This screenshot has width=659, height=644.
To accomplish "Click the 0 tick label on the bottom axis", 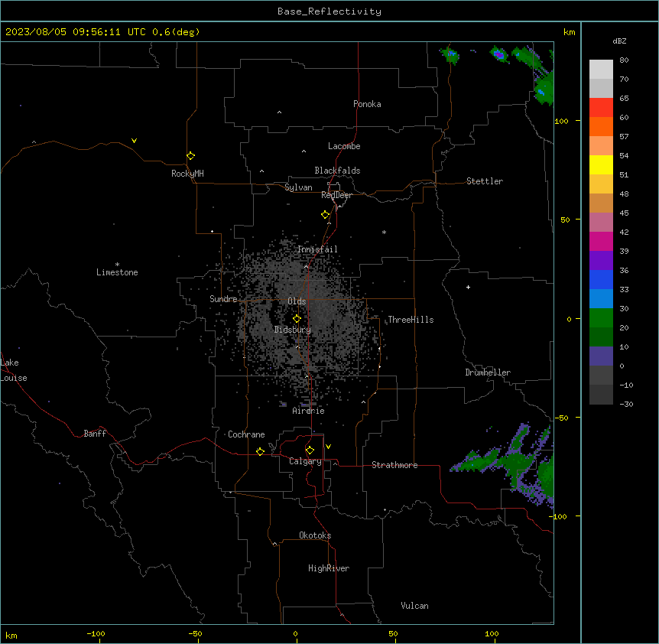I will [x=295, y=633].
